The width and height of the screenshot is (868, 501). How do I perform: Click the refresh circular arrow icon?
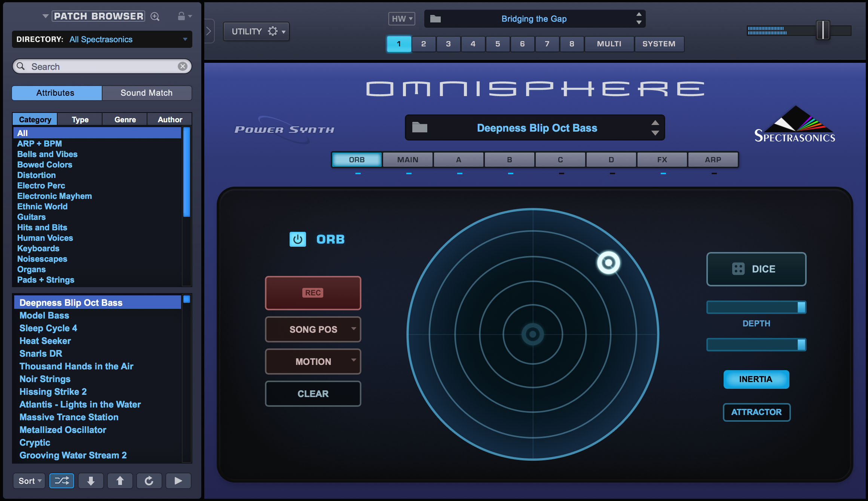149,481
